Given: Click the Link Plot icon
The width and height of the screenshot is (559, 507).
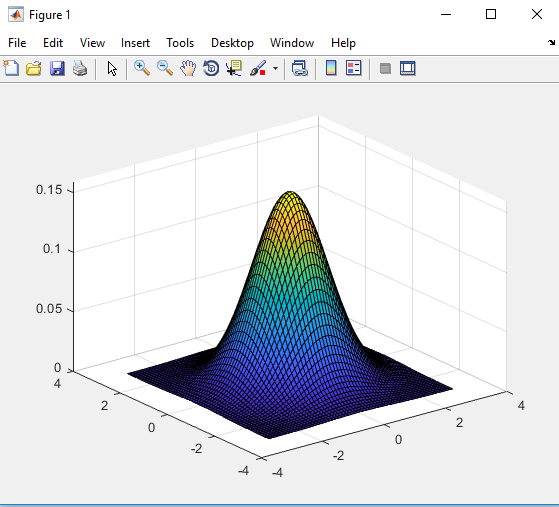Looking at the screenshot, I should [x=300, y=68].
